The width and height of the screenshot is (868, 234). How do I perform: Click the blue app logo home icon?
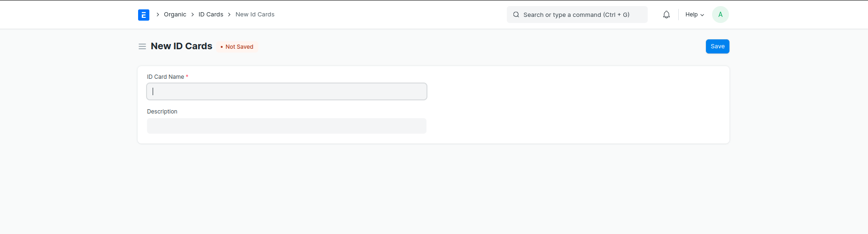(144, 15)
